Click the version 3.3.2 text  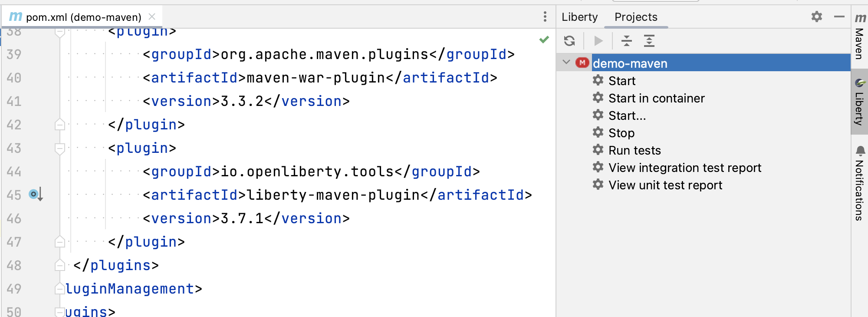point(242,101)
